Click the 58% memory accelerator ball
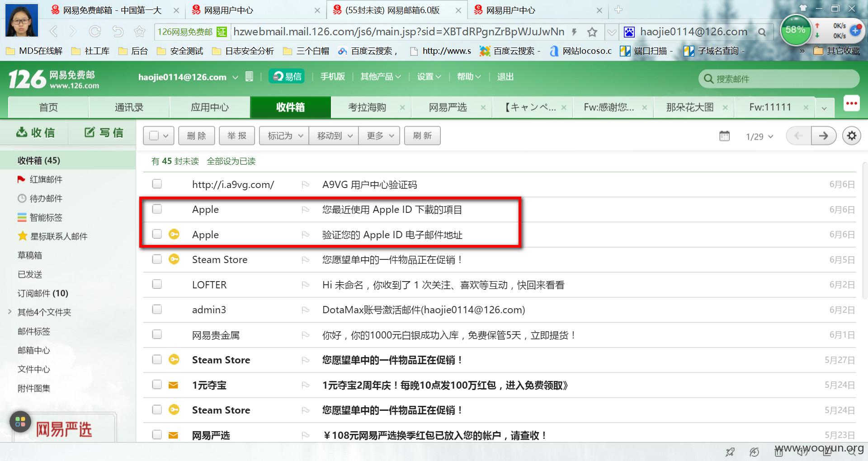This screenshot has width=868, height=461. click(796, 30)
